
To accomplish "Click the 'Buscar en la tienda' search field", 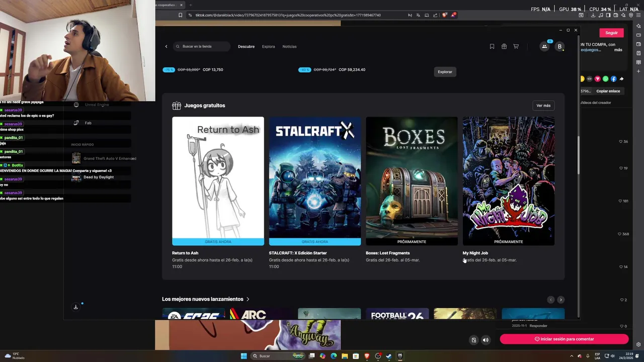I will 202,46.
